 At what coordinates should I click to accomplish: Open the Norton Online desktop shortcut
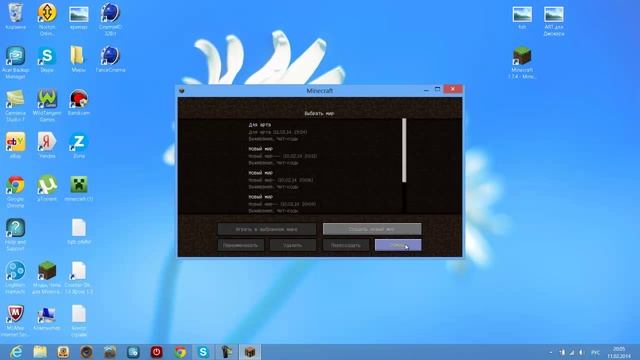point(47,19)
